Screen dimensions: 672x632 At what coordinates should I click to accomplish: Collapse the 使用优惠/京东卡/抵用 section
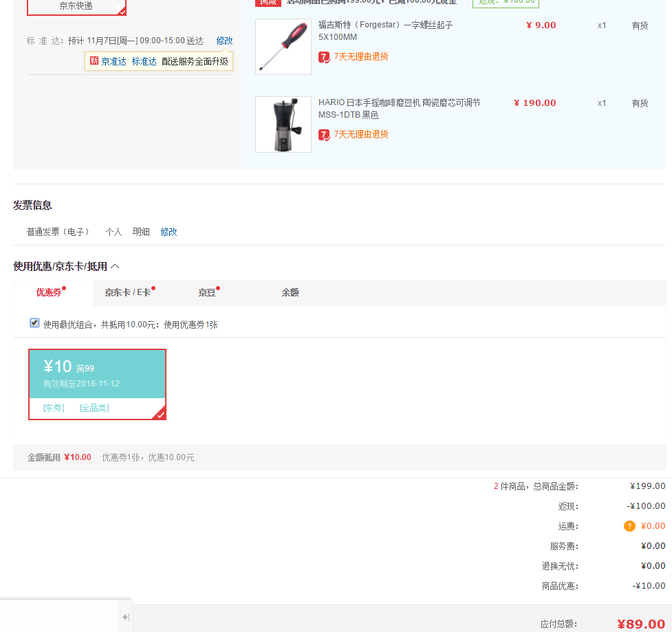tap(115, 266)
